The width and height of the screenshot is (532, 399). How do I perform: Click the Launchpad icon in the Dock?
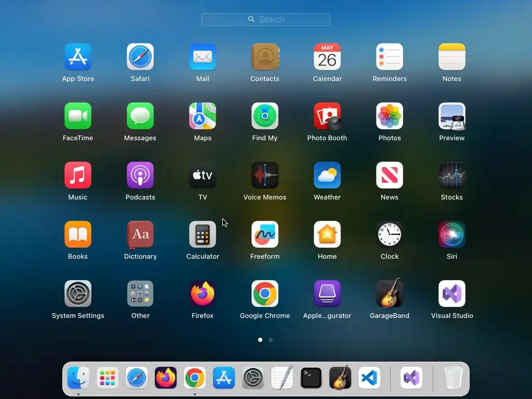click(x=108, y=378)
